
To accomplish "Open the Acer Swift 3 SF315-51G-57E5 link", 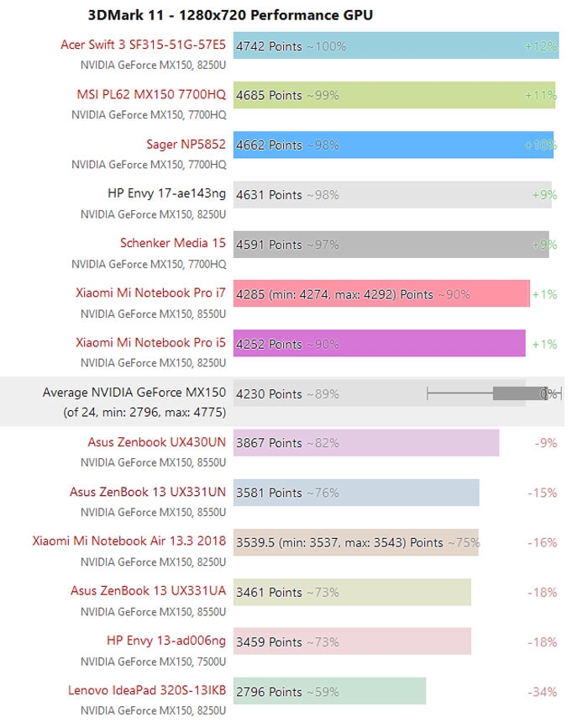I will pyautogui.click(x=143, y=45).
